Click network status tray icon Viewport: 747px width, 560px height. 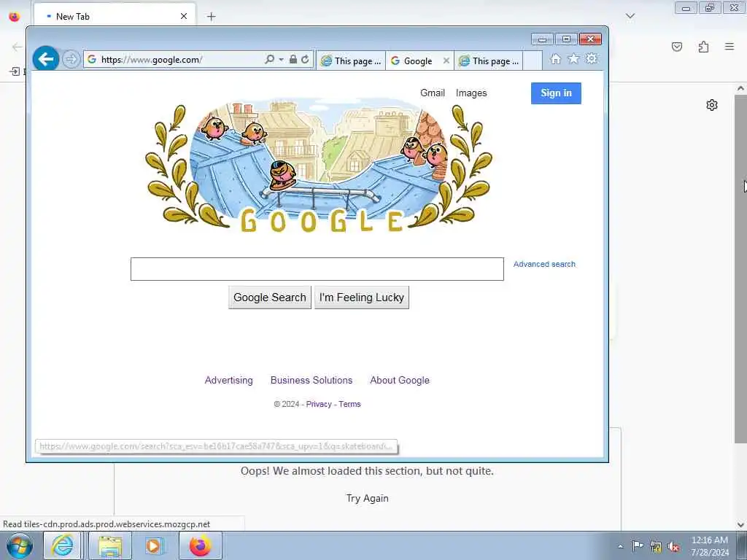point(656,547)
